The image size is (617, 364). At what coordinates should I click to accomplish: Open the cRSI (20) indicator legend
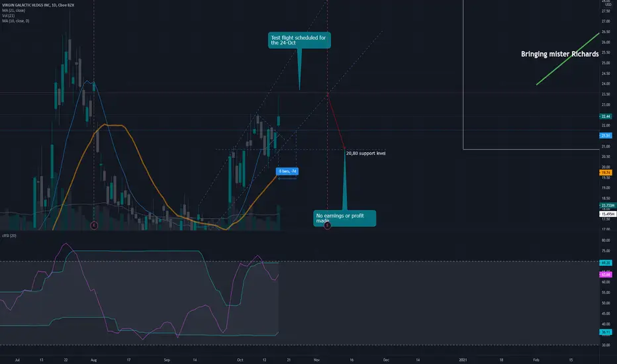pos(9,236)
